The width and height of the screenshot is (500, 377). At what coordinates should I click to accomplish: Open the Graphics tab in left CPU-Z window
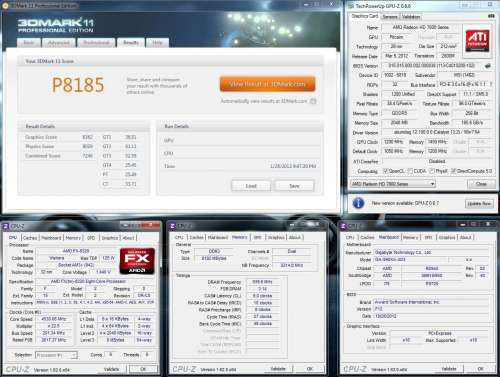click(x=110, y=238)
